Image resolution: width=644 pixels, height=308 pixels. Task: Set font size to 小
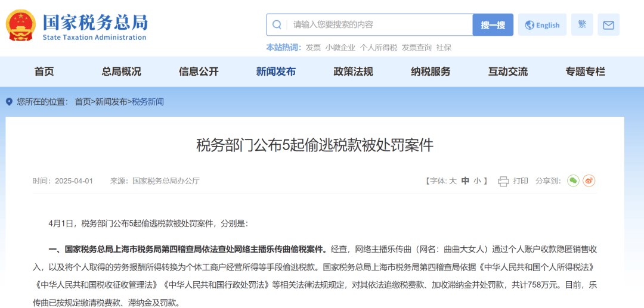pyautogui.click(x=477, y=181)
